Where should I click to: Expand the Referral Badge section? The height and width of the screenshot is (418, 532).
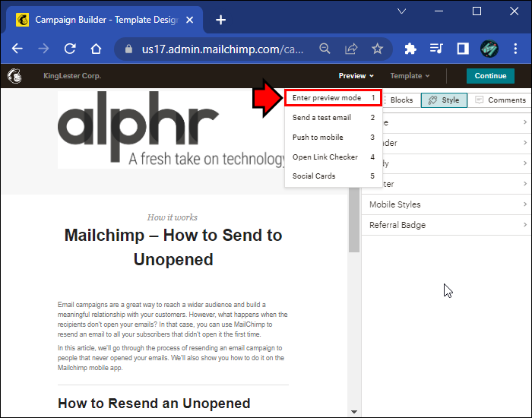click(446, 225)
